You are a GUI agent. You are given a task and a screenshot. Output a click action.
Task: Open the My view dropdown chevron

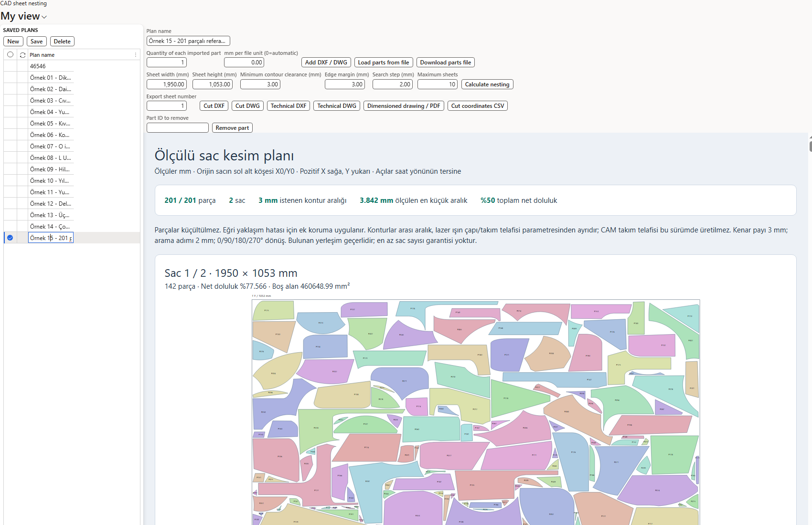click(x=44, y=17)
